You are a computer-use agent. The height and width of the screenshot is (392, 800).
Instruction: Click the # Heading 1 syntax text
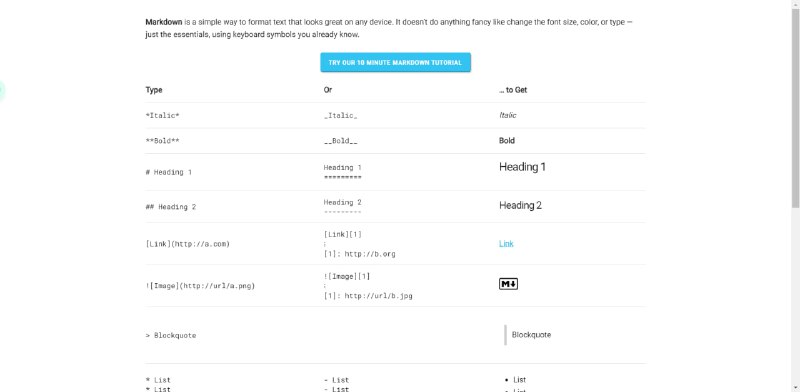[x=168, y=172]
